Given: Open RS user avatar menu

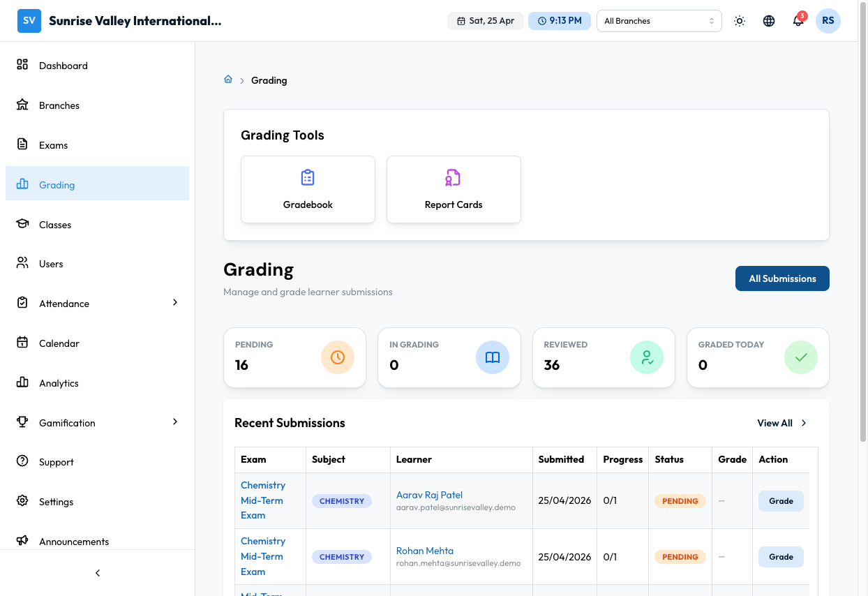Looking at the screenshot, I should pos(828,21).
